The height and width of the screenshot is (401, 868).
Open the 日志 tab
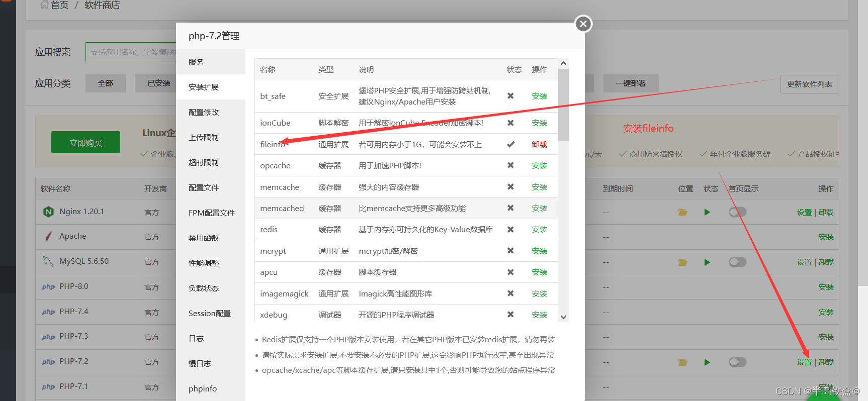tap(211, 338)
